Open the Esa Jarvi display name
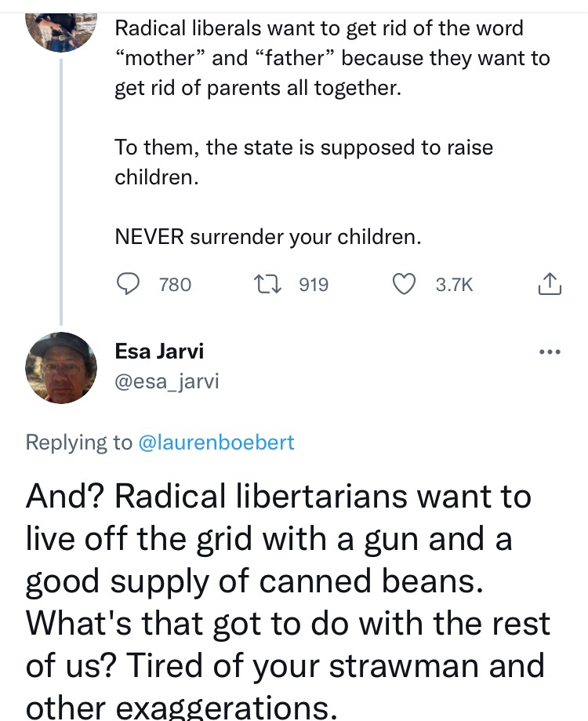Screen dimensions: 588x721 (x=159, y=351)
